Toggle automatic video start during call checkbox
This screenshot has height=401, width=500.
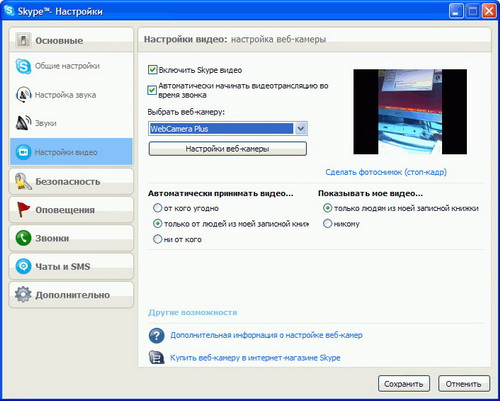tap(152, 90)
